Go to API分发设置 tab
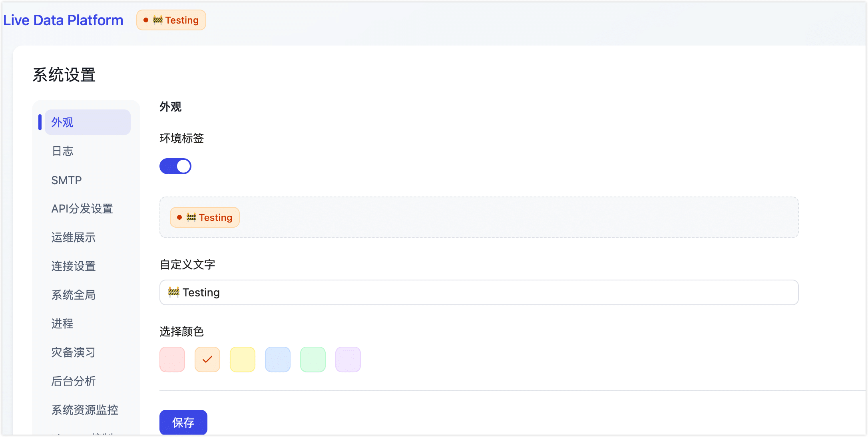This screenshot has width=868, height=437. click(82, 209)
